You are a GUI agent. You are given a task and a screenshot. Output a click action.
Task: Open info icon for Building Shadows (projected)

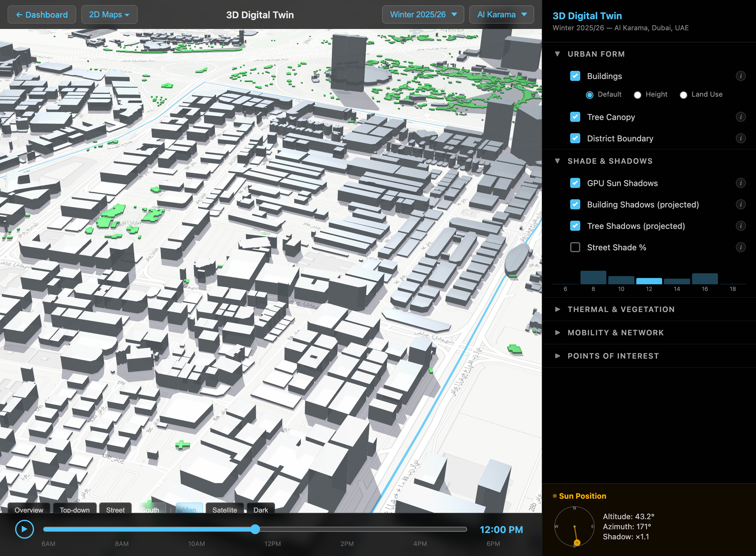(741, 205)
